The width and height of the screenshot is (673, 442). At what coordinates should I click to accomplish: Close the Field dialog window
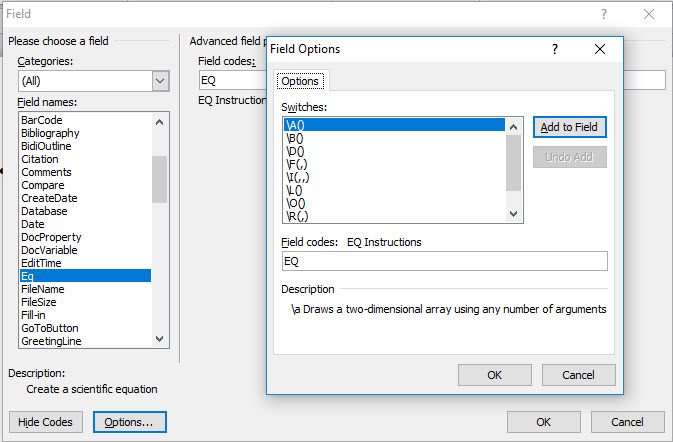(x=649, y=14)
